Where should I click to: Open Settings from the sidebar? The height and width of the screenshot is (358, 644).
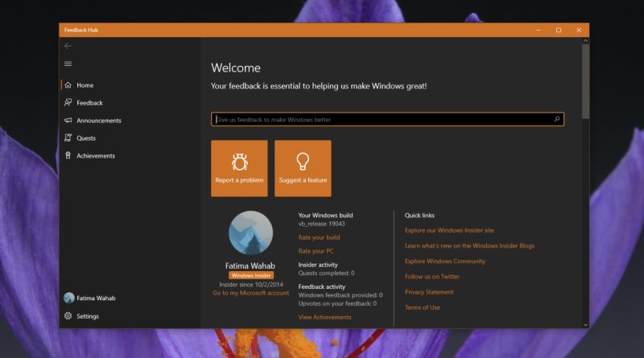130,315
